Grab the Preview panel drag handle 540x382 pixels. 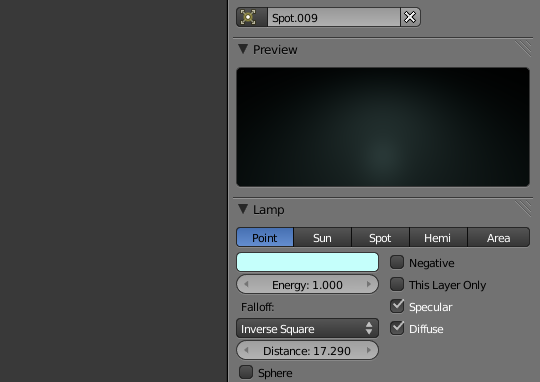click(523, 48)
